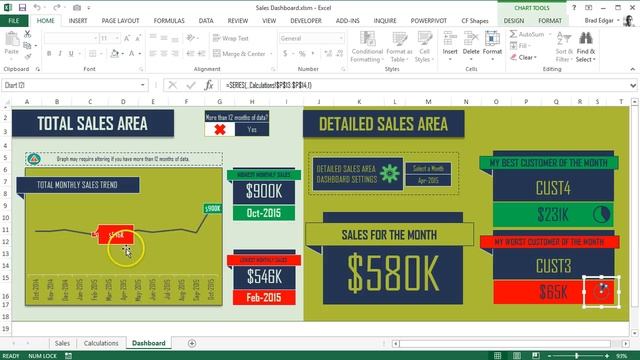
Task: Expand the formula bar chevron
Action: pyautogui.click(x=633, y=85)
